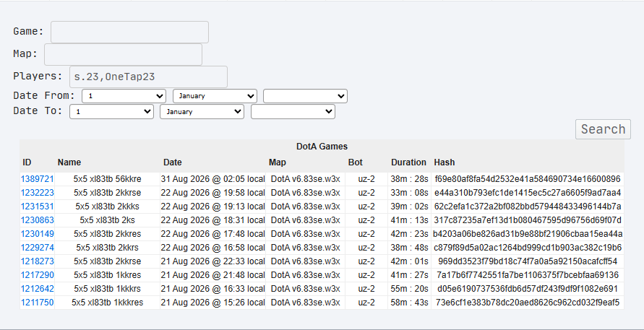Expand the Date To month dropdown
644x330 pixels.
pos(202,112)
